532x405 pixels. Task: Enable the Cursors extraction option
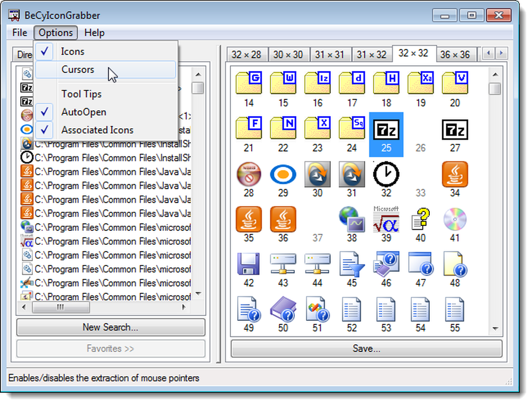point(105,70)
